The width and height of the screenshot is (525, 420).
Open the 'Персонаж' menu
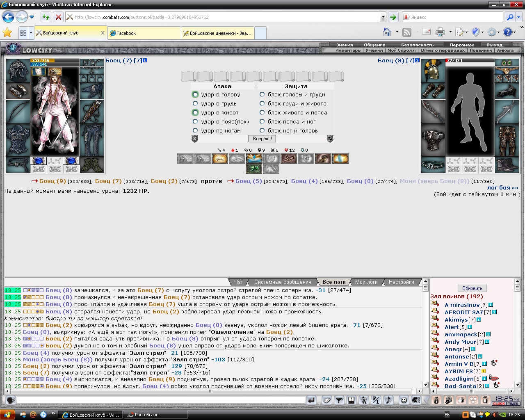click(462, 45)
